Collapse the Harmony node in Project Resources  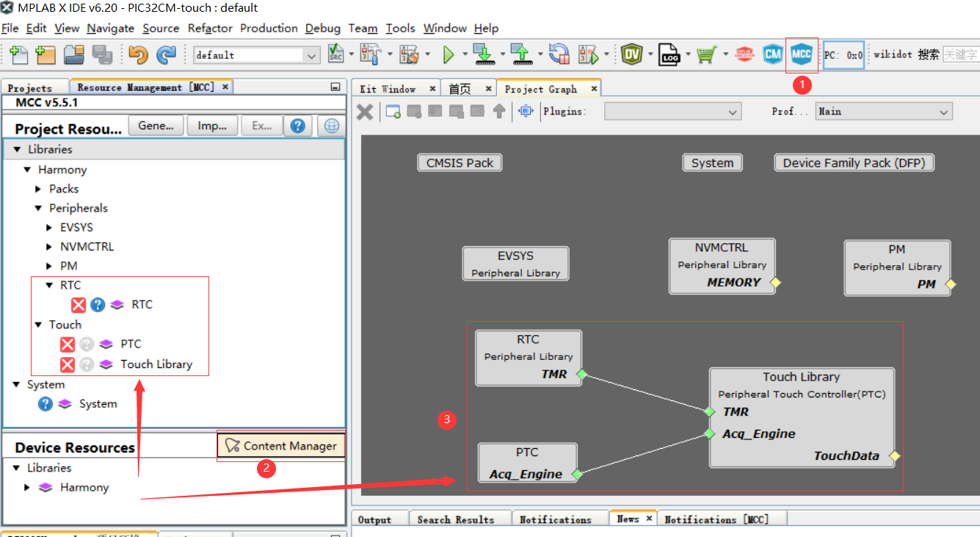click(x=27, y=170)
